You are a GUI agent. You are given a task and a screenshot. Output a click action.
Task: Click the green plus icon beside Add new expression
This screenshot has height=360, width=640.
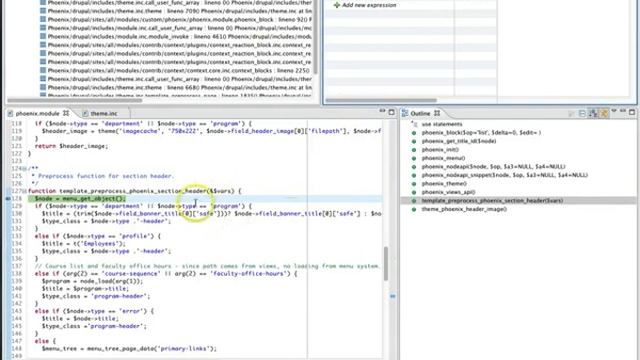coord(337,5)
